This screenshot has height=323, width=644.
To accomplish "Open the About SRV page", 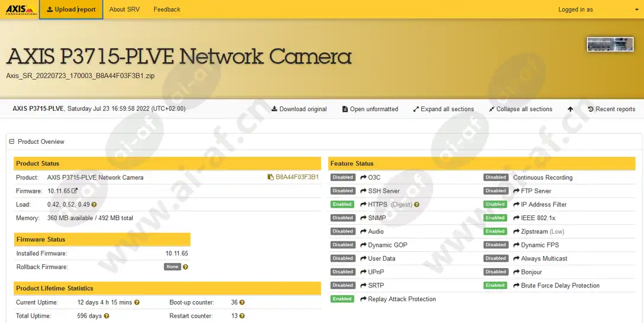I will (124, 9).
